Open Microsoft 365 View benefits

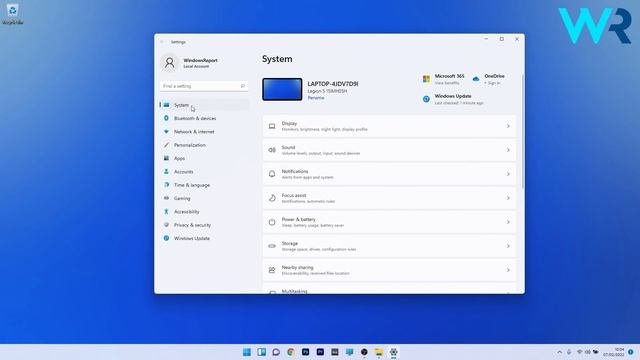pos(447,83)
